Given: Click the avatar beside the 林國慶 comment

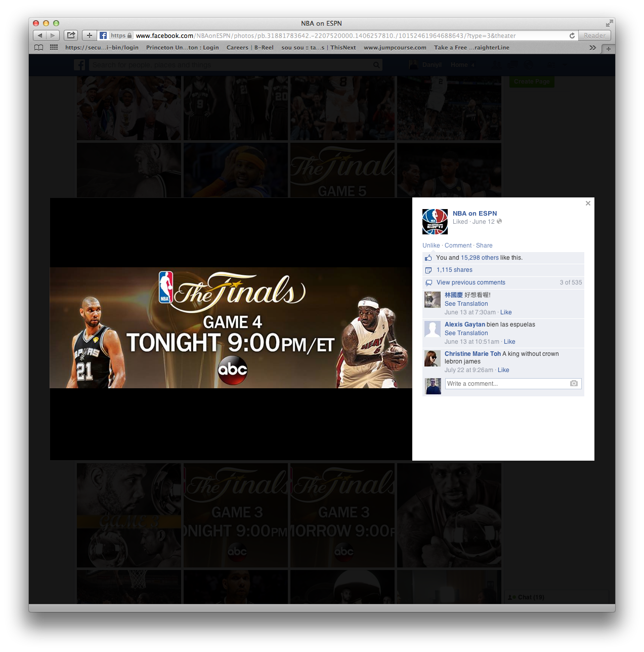Looking at the screenshot, I should (433, 300).
